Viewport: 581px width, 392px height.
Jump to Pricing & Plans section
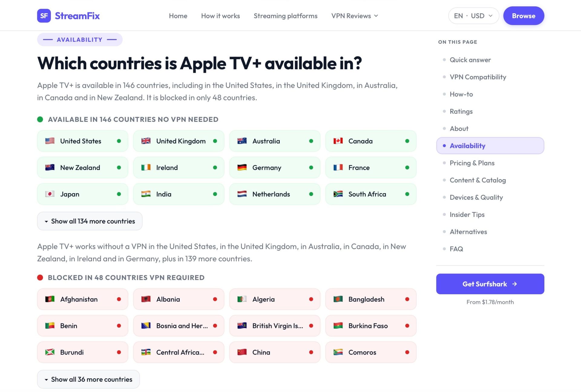click(x=472, y=163)
